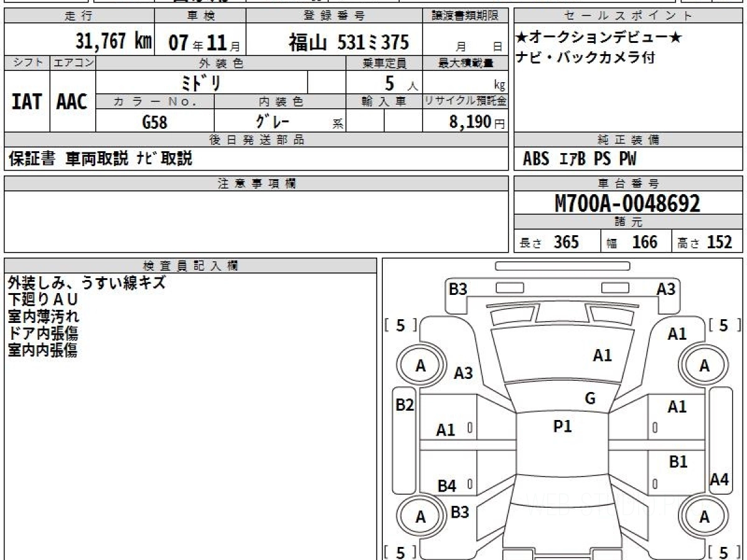Click the 譲渡書類期限 header
This screenshot has width=747, height=560.
tap(465, 16)
